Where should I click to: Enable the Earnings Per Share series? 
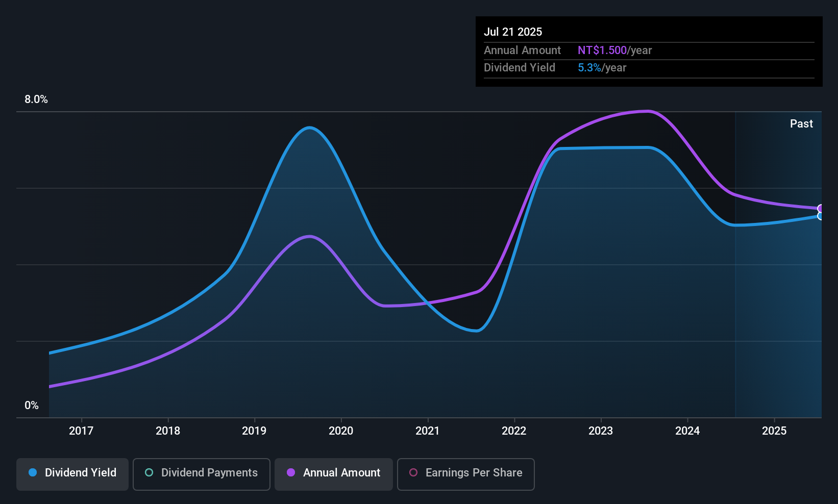pos(465,473)
